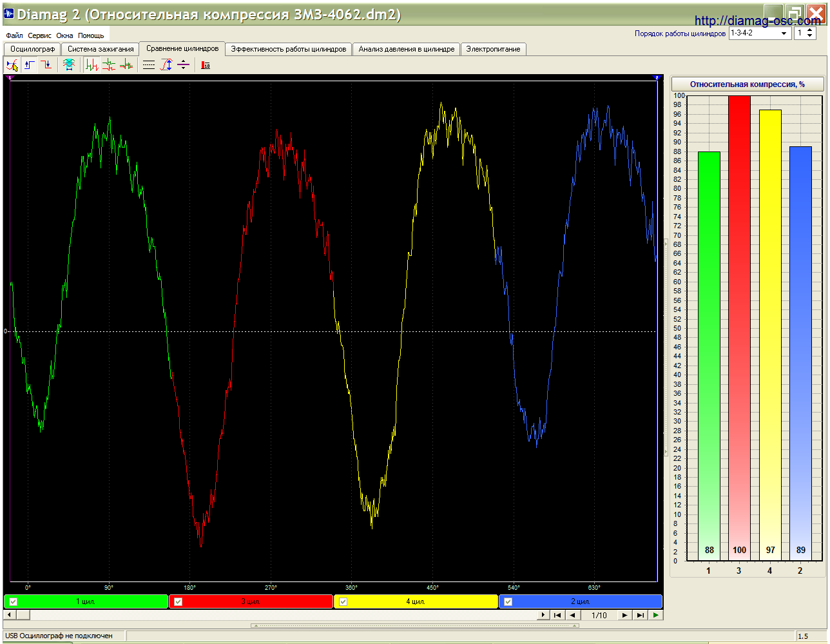Go to the next frame
830x644 pixels.
point(624,615)
